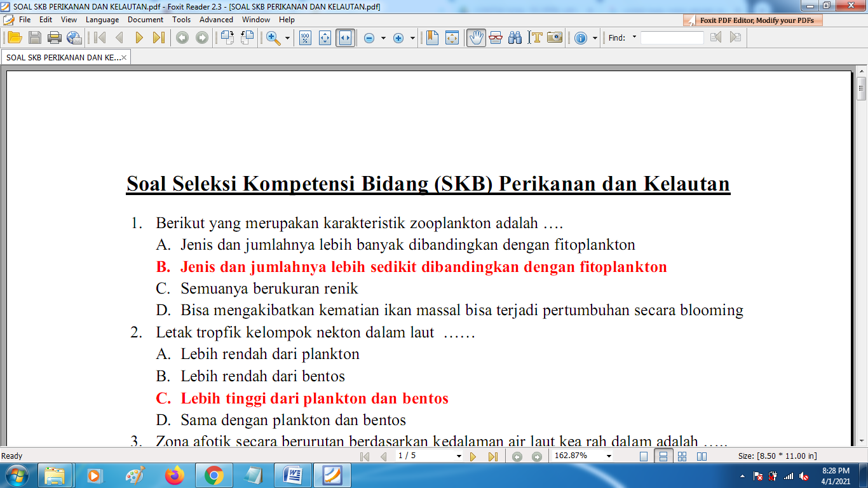The height and width of the screenshot is (488, 868).
Task: Toggle the Hand tool
Action: click(x=477, y=38)
